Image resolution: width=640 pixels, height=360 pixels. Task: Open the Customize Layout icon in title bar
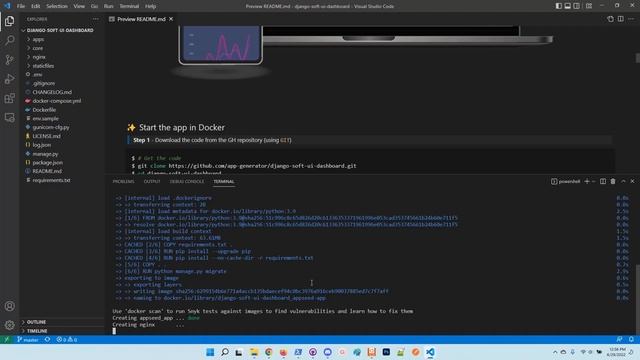589,6
